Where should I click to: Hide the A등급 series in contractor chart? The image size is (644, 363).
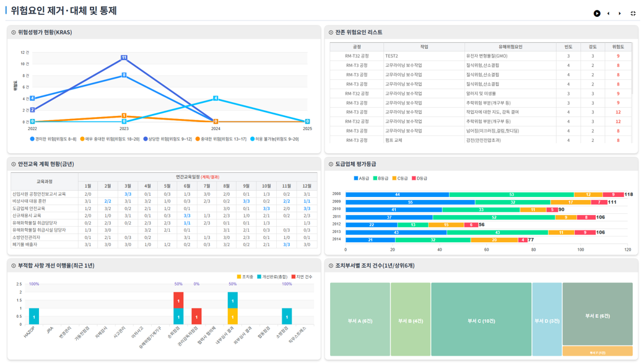click(x=361, y=178)
